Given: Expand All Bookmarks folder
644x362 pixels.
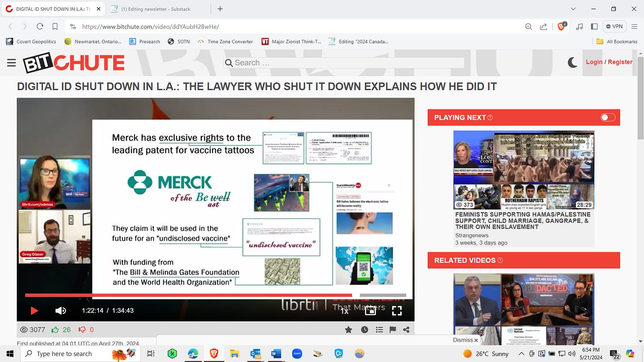Looking at the screenshot, I should 617,42.
